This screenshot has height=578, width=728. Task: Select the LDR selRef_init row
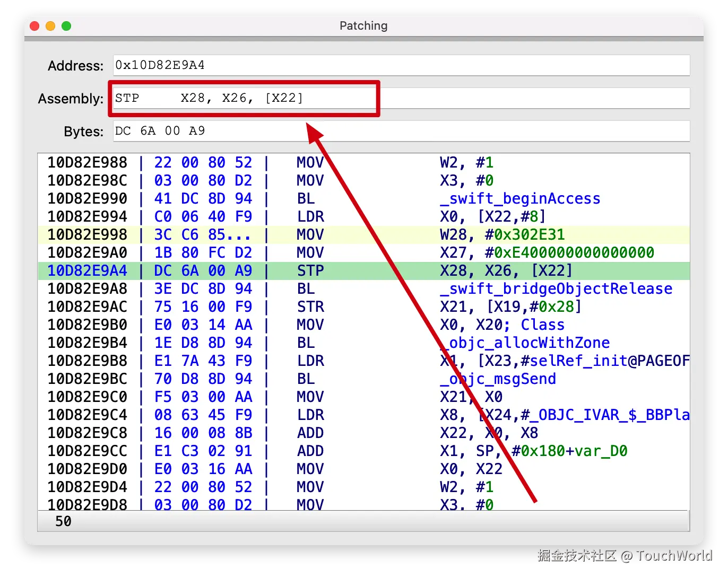[x=363, y=361]
